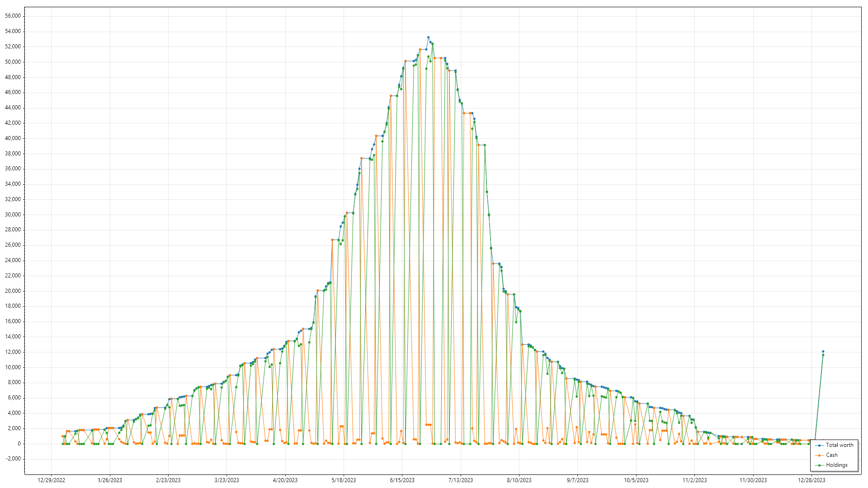The width and height of the screenshot is (868, 488).
Task: Click the 30,000 y-axis label
Action: [x=13, y=215]
